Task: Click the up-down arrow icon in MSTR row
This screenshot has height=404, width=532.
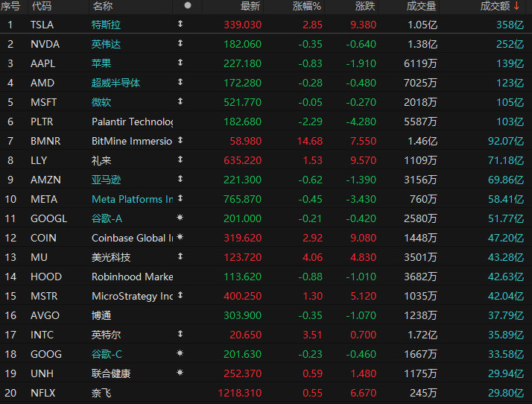Action: click(x=180, y=295)
